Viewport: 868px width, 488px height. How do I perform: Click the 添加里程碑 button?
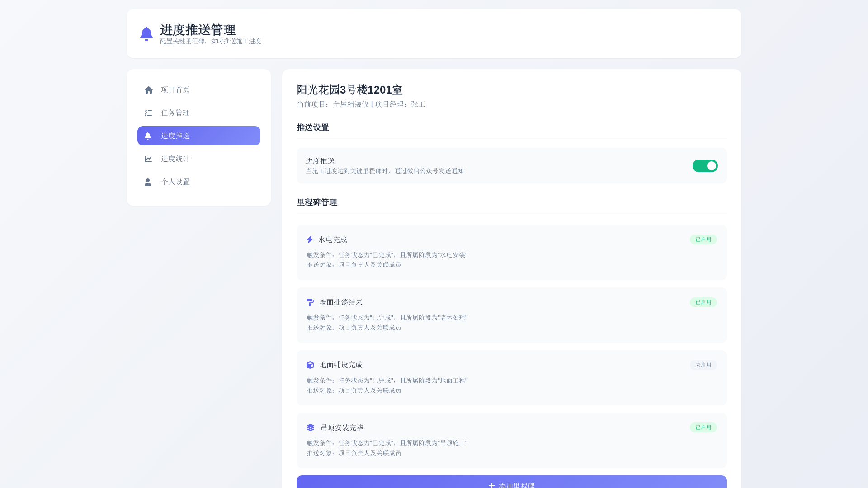click(511, 484)
